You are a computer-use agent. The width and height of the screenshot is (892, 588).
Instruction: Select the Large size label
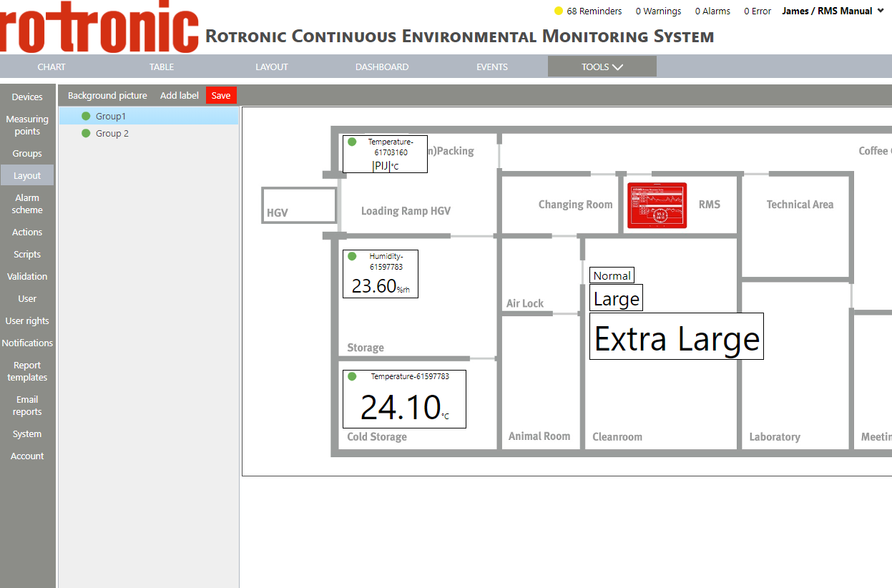tap(617, 298)
